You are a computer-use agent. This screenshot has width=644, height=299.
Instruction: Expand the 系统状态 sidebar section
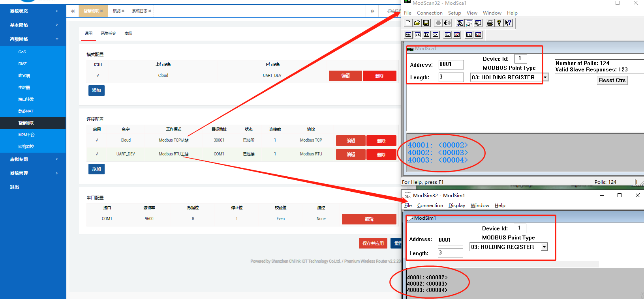pos(33,11)
